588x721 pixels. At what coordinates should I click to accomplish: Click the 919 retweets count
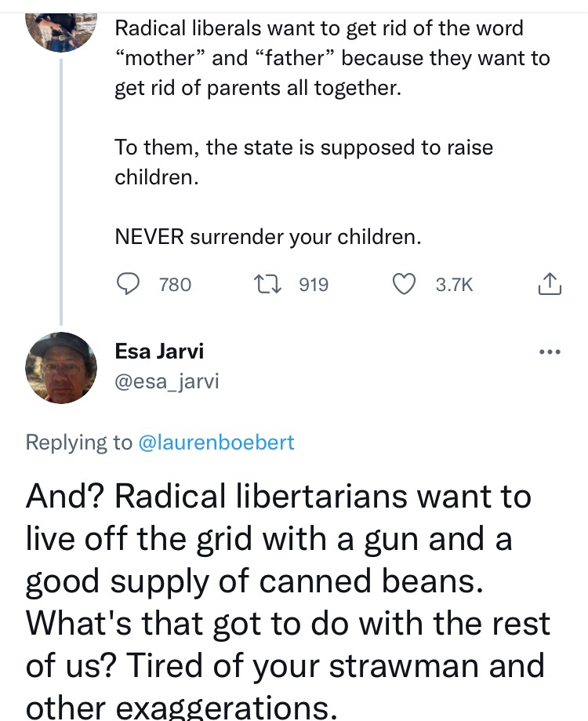coord(314,285)
